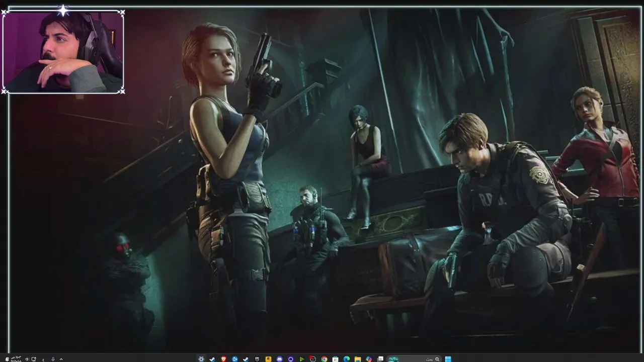Open the round dial app icon in taskbar
The height and width of the screenshot is (362, 644).
click(313, 359)
